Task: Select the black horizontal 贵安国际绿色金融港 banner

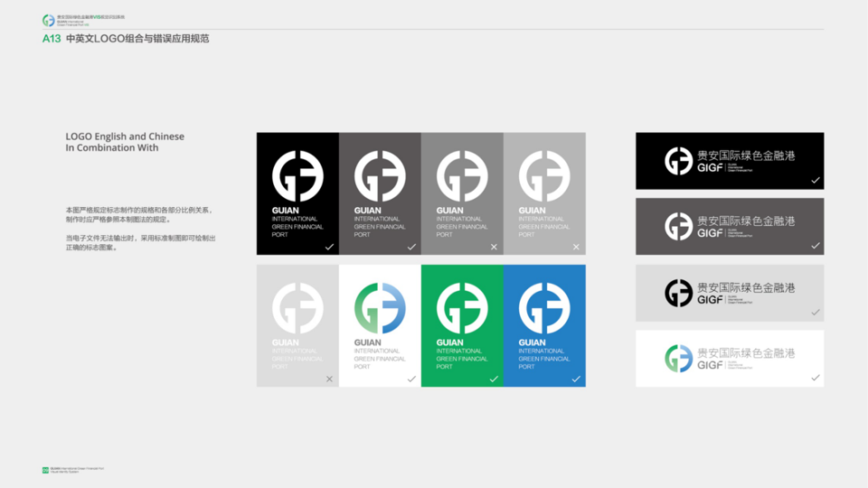Action: (x=730, y=161)
